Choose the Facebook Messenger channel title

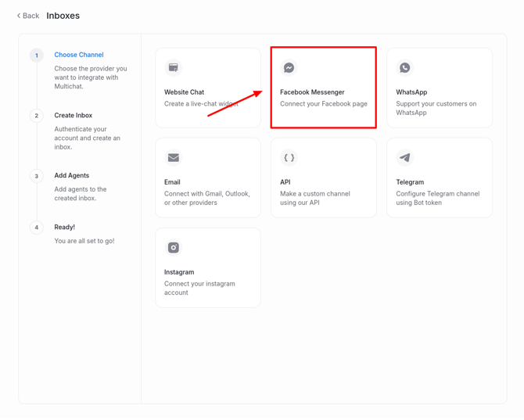(312, 92)
